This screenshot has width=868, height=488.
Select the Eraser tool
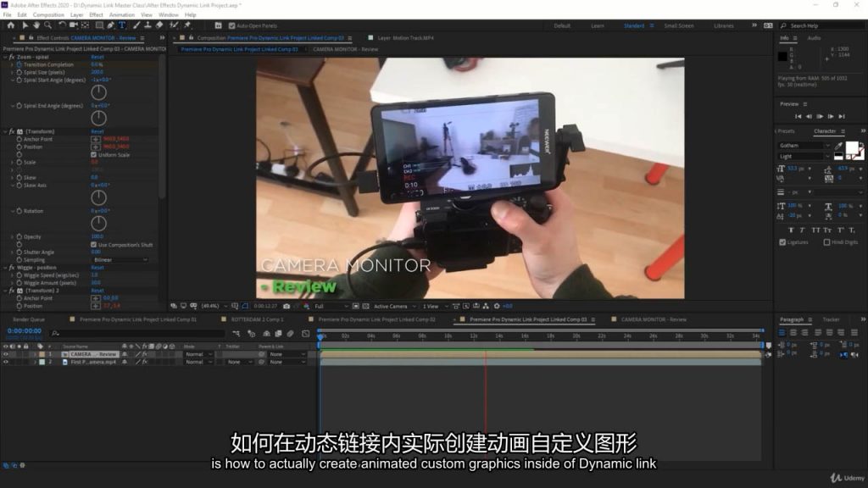tap(159, 25)
